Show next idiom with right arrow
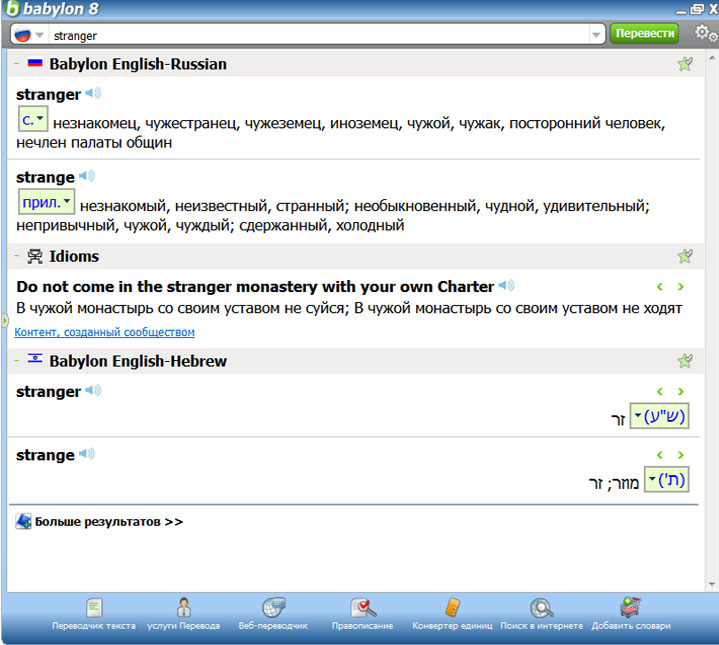 (681, 287)
